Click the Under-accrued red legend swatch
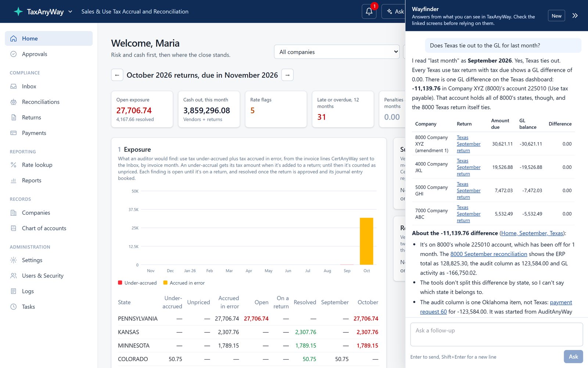The width and height of the screenshot is (588, 368). tap(120, 283)
